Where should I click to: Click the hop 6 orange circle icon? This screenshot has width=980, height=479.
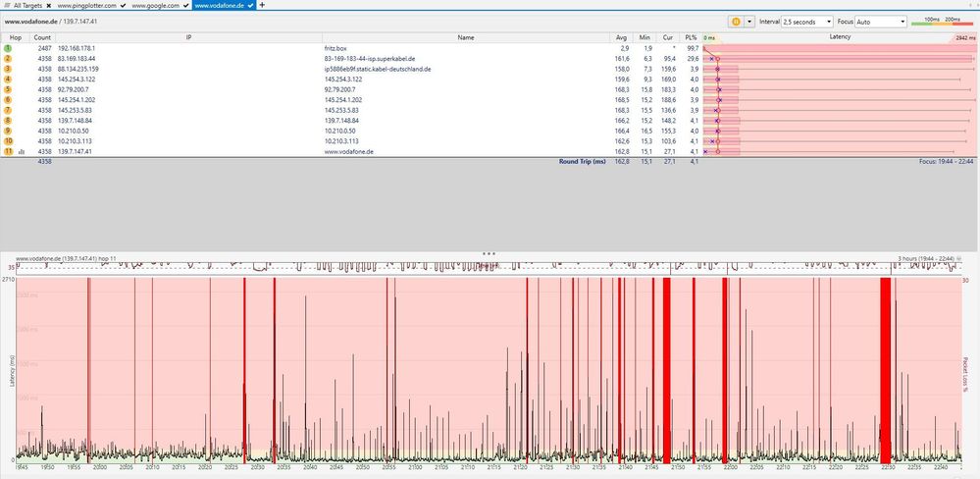tap(8, 99)
